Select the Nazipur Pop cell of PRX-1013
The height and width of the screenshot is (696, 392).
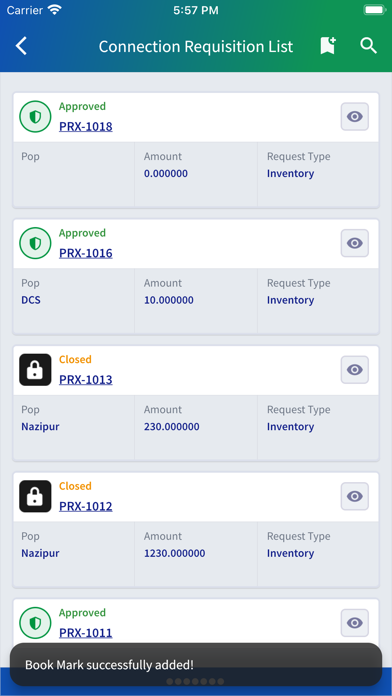click(74, 427)
